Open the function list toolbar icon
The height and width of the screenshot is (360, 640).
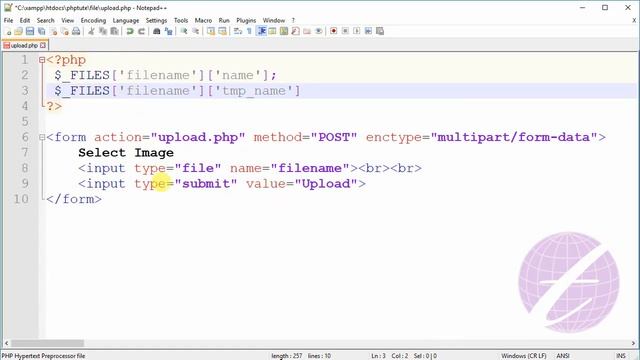(295, 31)
